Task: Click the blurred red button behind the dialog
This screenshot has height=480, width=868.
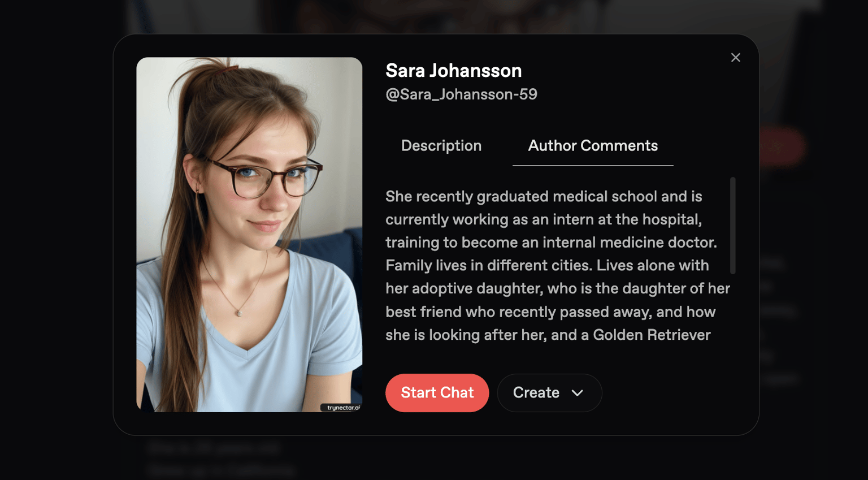Action: coord(781,146)
